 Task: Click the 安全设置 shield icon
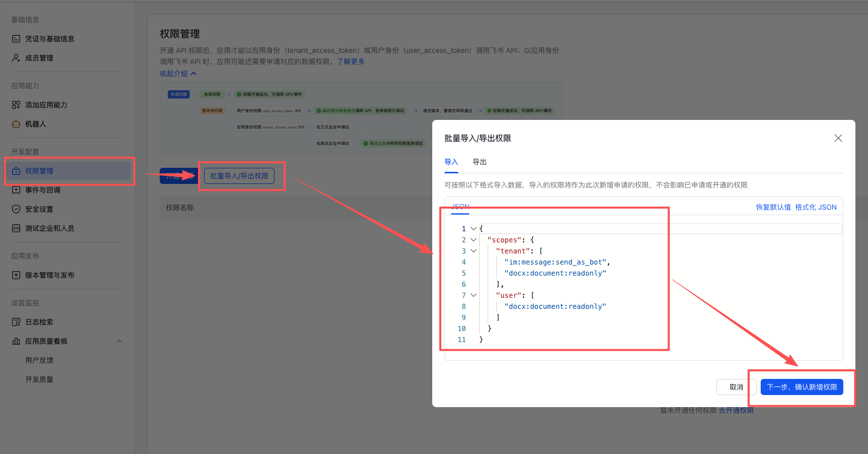(x=16, y=209)
